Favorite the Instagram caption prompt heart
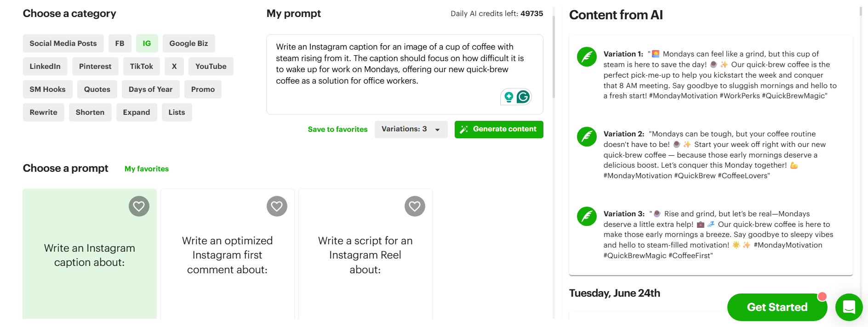The height and width of the screenshot is (327, 868). (139, 206)
